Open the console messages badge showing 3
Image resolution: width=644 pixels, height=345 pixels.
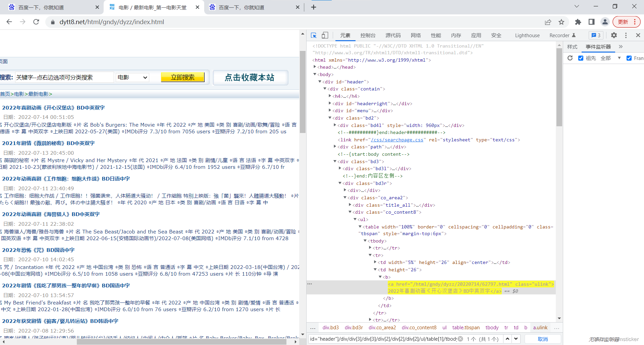tap(596, 35)
